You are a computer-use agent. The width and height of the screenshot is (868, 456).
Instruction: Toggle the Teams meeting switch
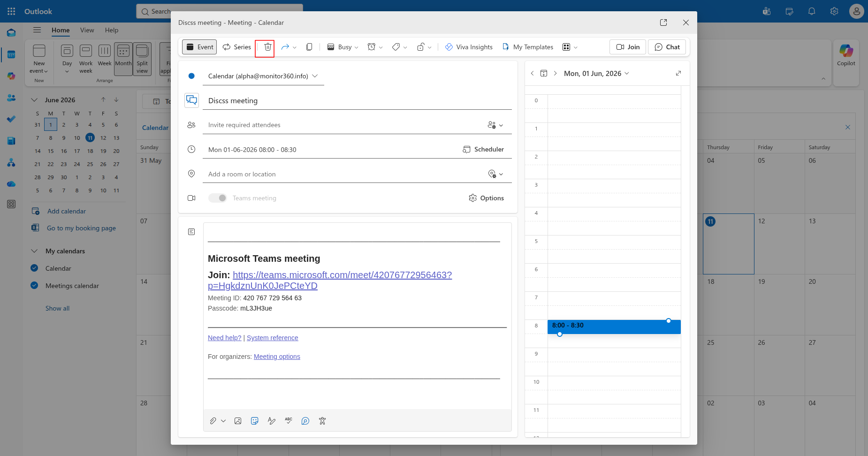point(217,198)
